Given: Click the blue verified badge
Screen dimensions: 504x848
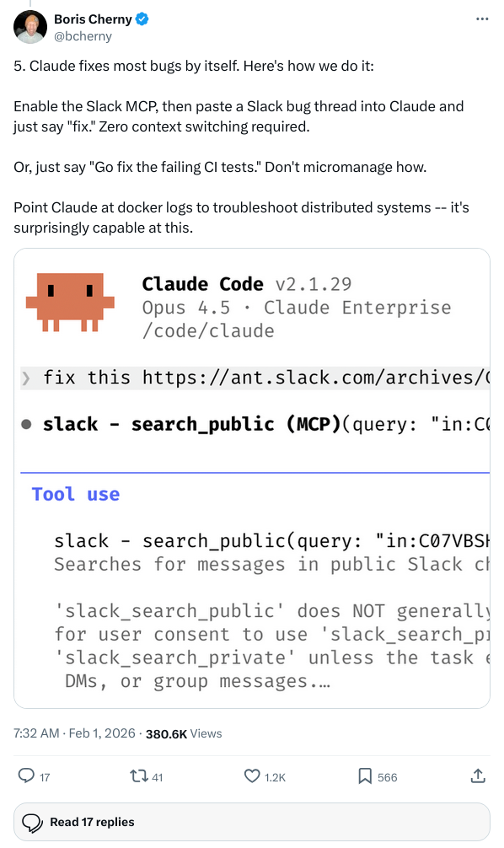Looking at the screenshot, I should tap(142, 19).
